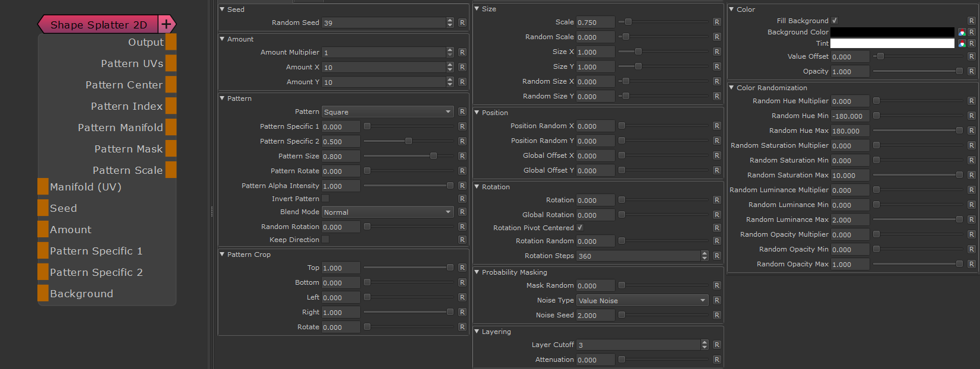Open the Noise Type dropdown
This screenshot has width=980, height=369.
pyautogui.click(x=642, y=300)
